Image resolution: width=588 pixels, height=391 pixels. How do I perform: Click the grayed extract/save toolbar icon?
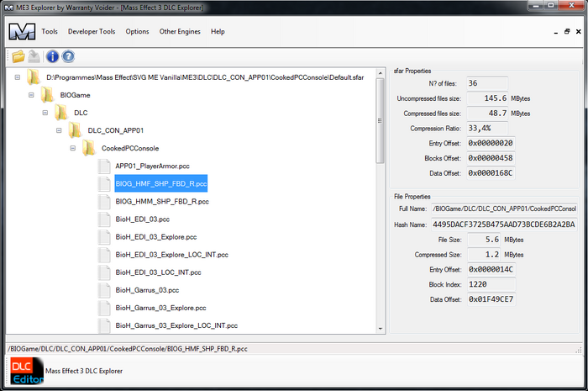[x=34, y=56]
